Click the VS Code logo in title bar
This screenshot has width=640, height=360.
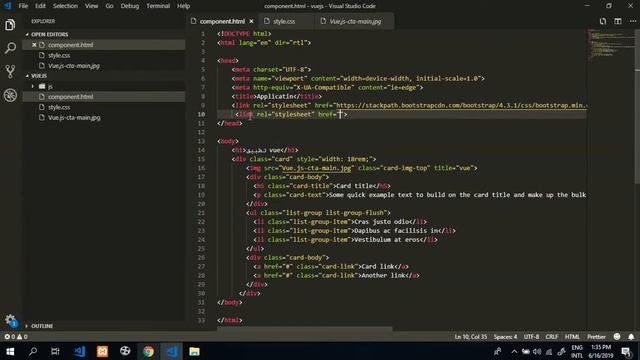[x=8, y=6]
